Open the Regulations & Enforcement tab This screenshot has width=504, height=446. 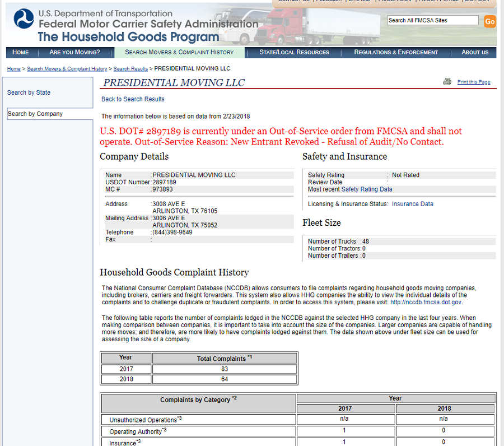(396, 52)
